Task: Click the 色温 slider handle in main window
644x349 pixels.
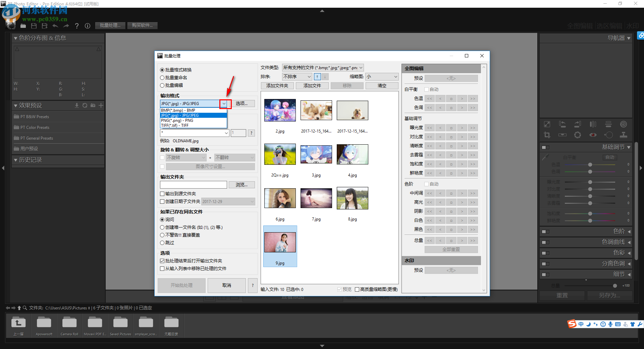Action: click(590, 164)
